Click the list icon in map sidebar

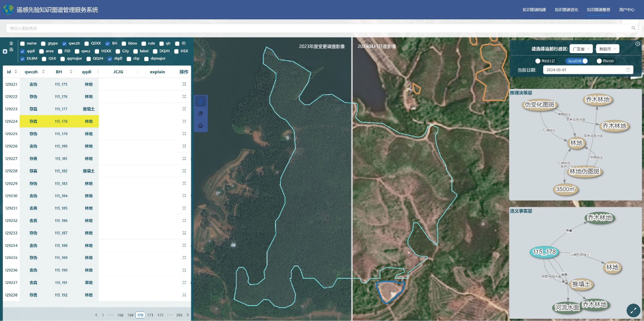tap(200, 101)
